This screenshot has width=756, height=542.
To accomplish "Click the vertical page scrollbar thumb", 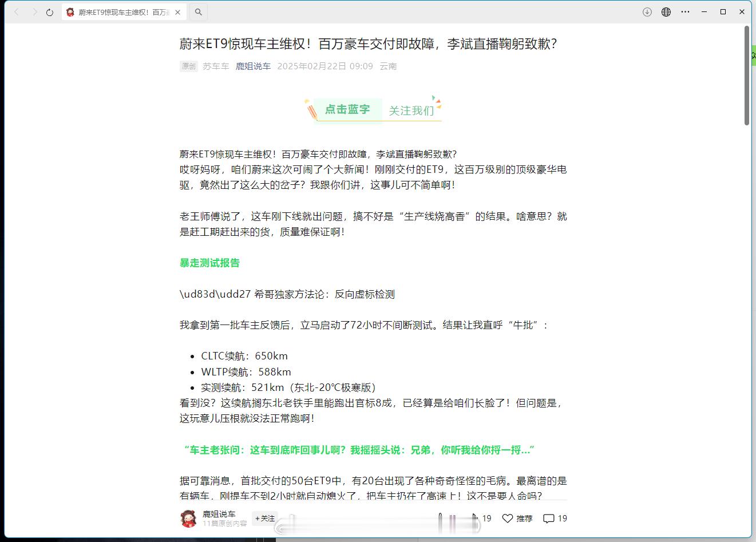I will pyautogui.click(x=747, y=76).
